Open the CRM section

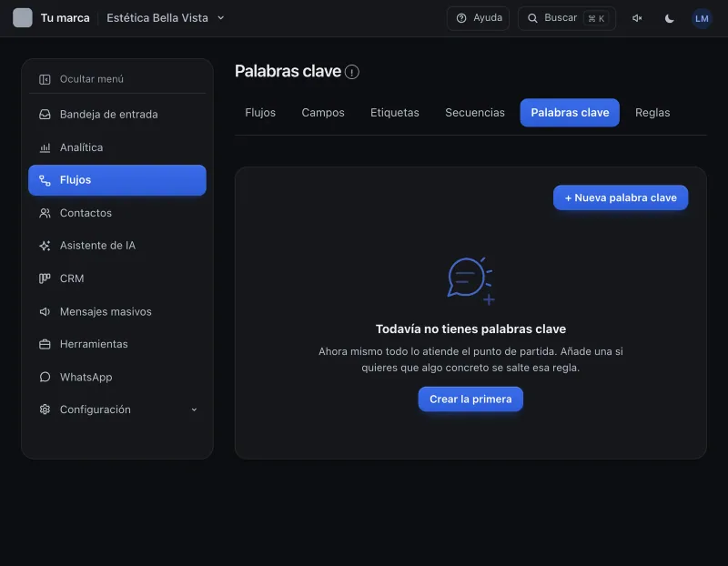(117, 278)
